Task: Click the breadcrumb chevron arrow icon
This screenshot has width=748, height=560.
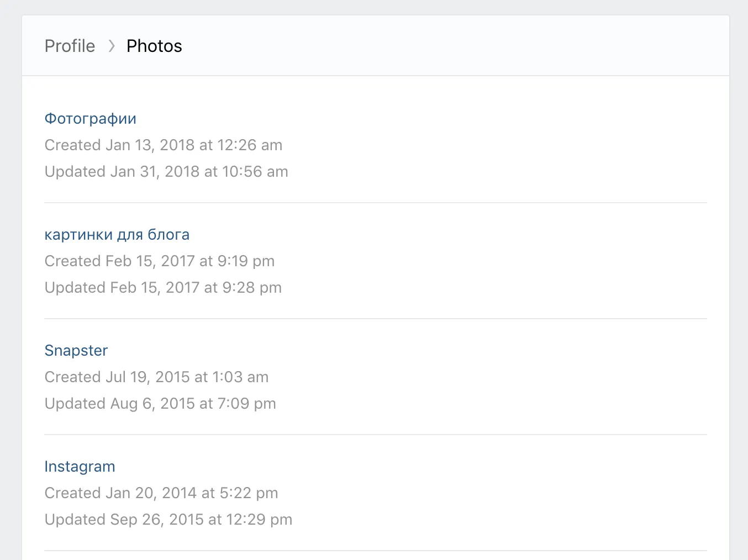Action: coord(112,46)
